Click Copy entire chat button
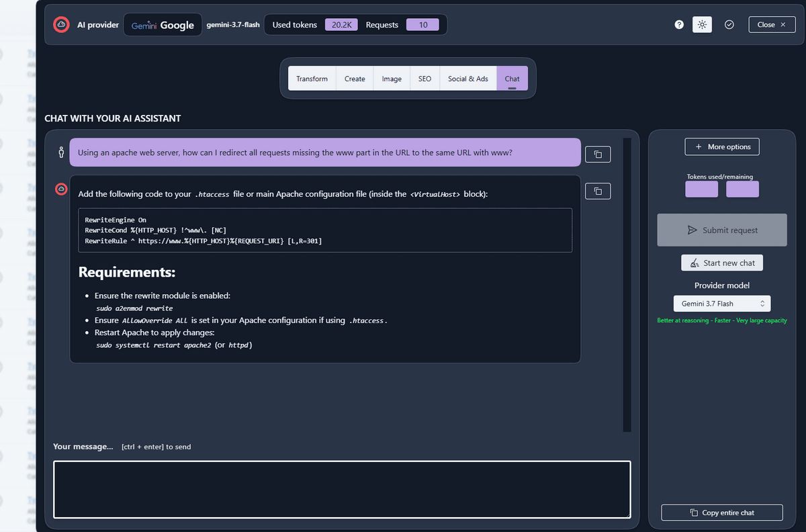806x532 pixels. (722, 513)
